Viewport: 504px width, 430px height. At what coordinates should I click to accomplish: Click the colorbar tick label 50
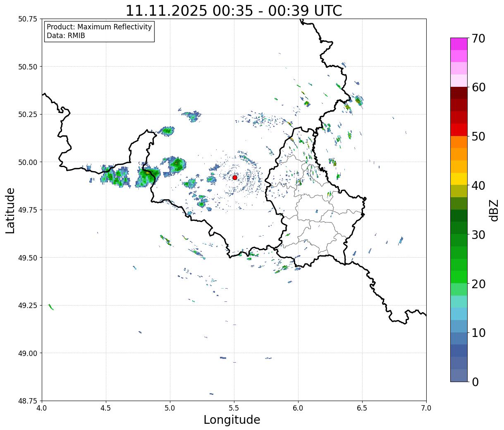(x=478, y=136)
